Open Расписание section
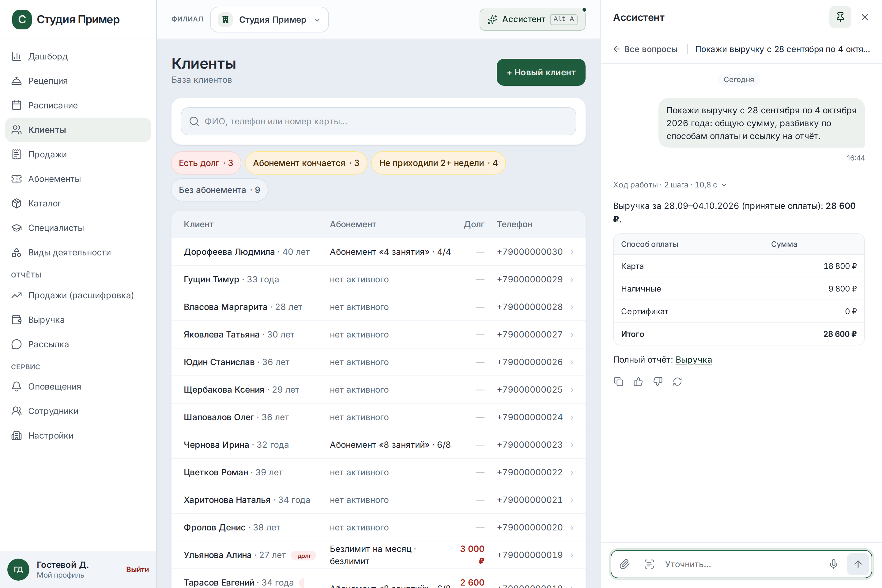 78,105
